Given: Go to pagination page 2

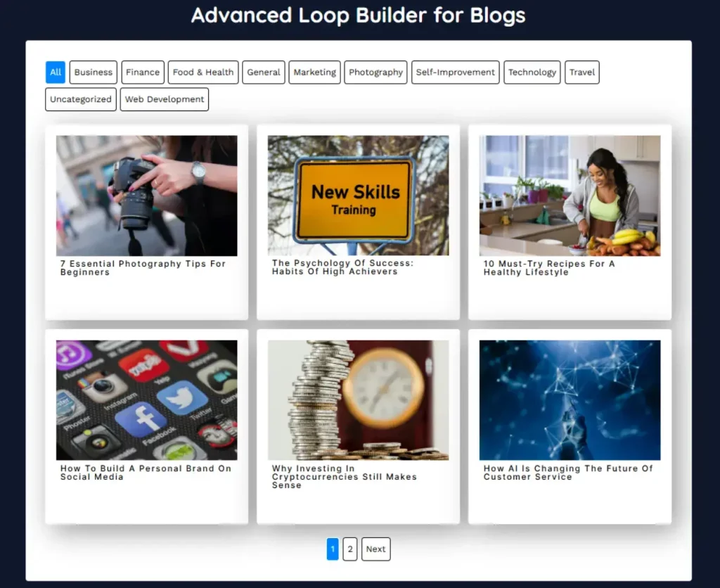Looking at the screenshot, I should [350, 549].
